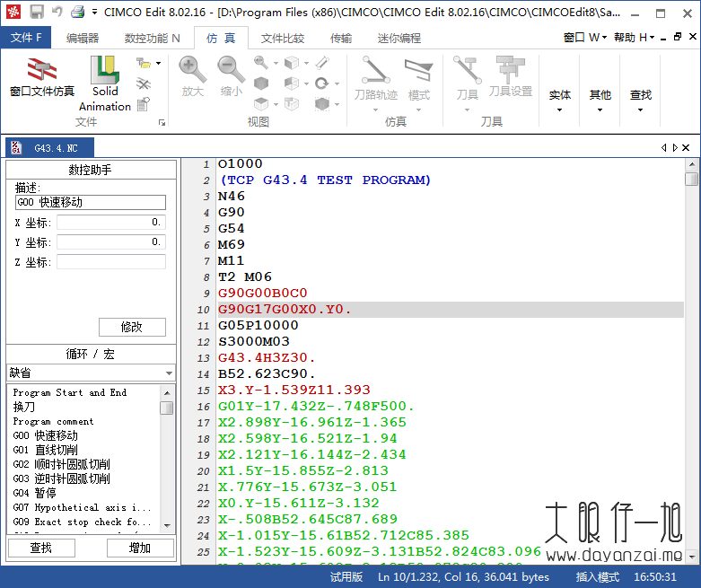Click the X 坐标 input field
The width and height of the screenshot is (701, 588).
pyautogui.click(x=111, y=223)
